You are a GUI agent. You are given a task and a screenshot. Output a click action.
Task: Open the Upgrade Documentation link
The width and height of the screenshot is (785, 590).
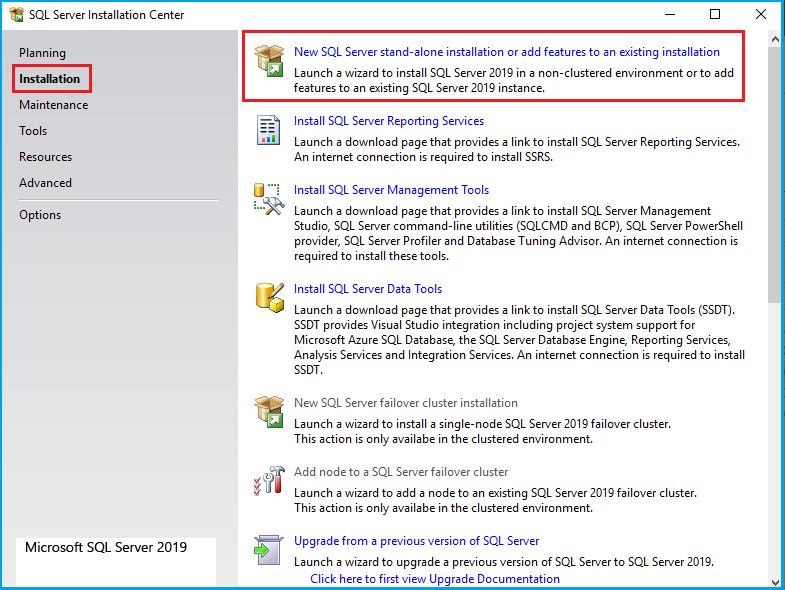point(434,579)
